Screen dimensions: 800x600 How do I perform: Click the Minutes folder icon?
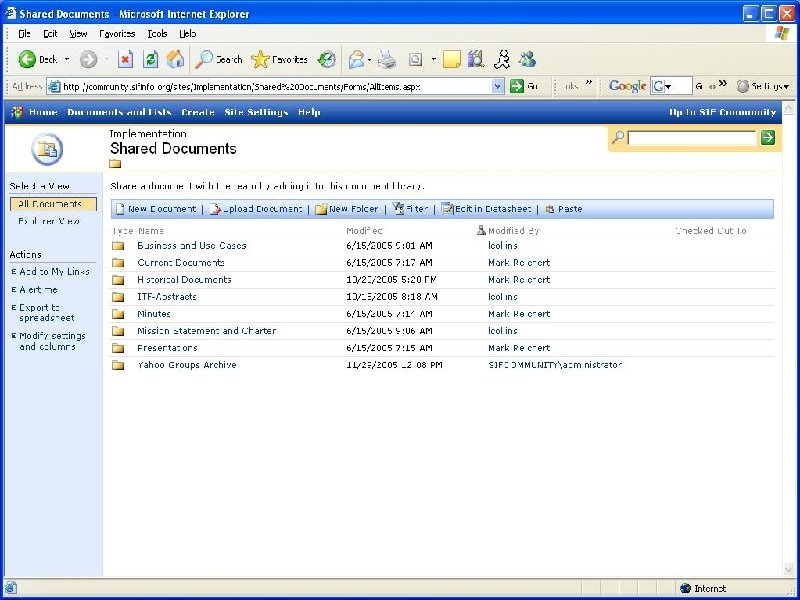click(x=118, y=314)
